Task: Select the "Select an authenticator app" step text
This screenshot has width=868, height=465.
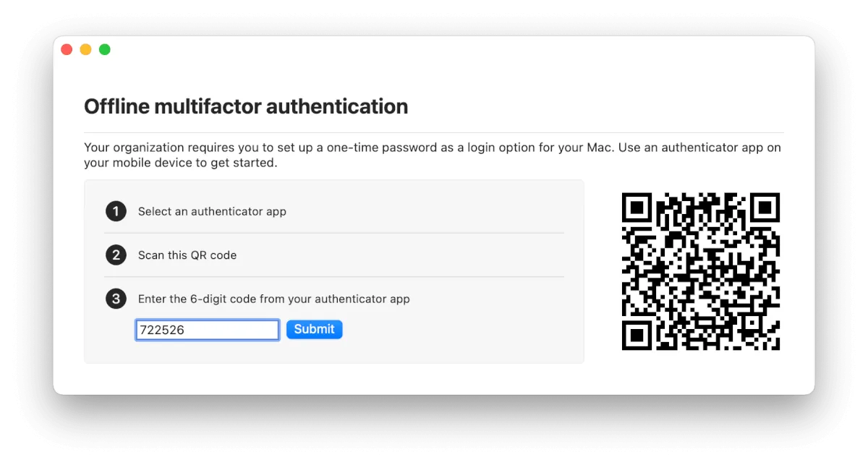Action: point(212,212)
